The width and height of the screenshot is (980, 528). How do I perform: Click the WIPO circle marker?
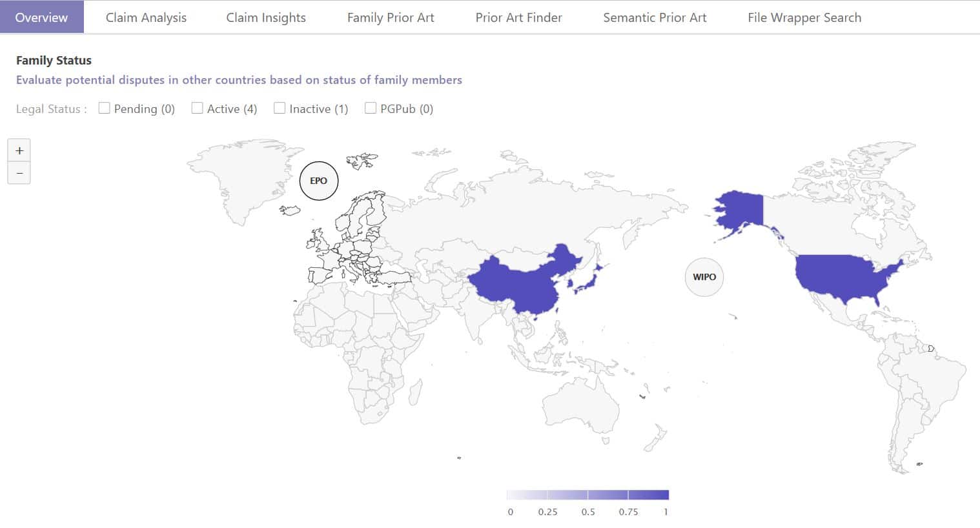(704, 277)
